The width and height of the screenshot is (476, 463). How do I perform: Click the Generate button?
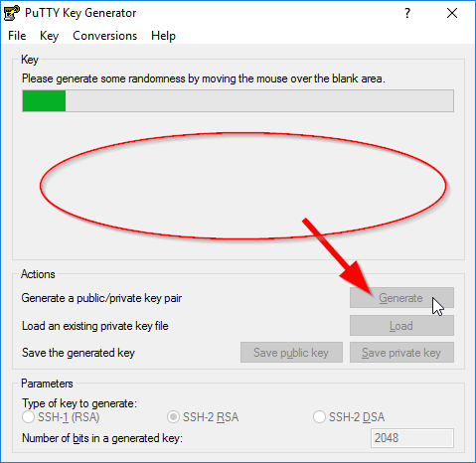tap(401, 298)
